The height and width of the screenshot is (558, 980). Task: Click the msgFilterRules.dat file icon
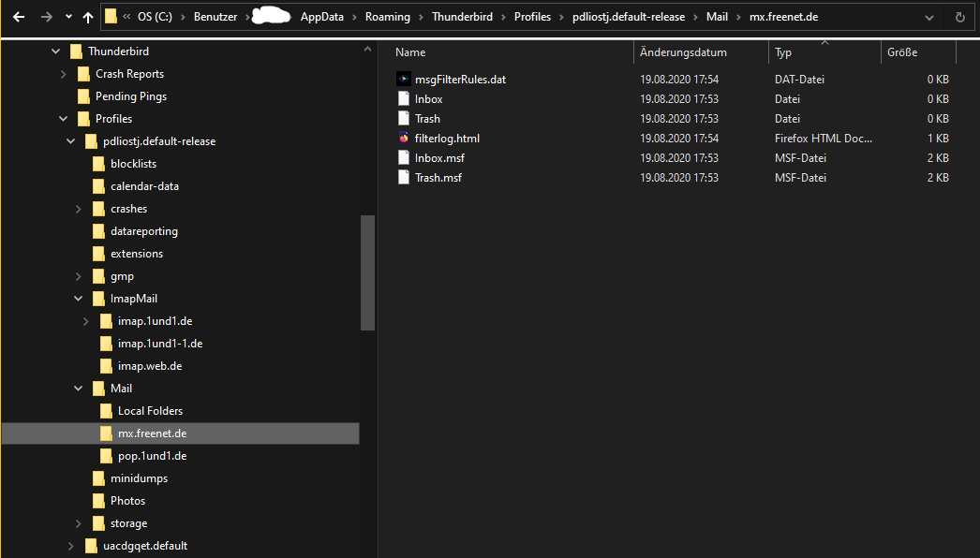(404, 80)
